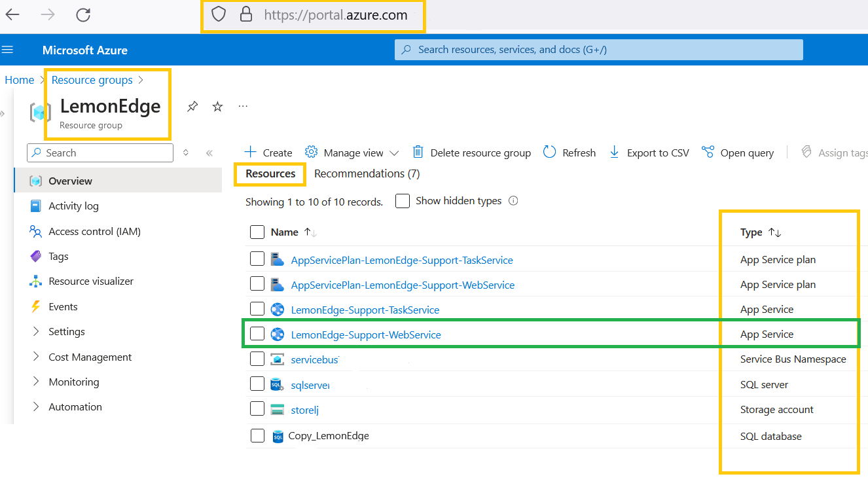This screenshot has width=868, height=487.
Task: Expand the Cost Management section
Action: point(36,357)
